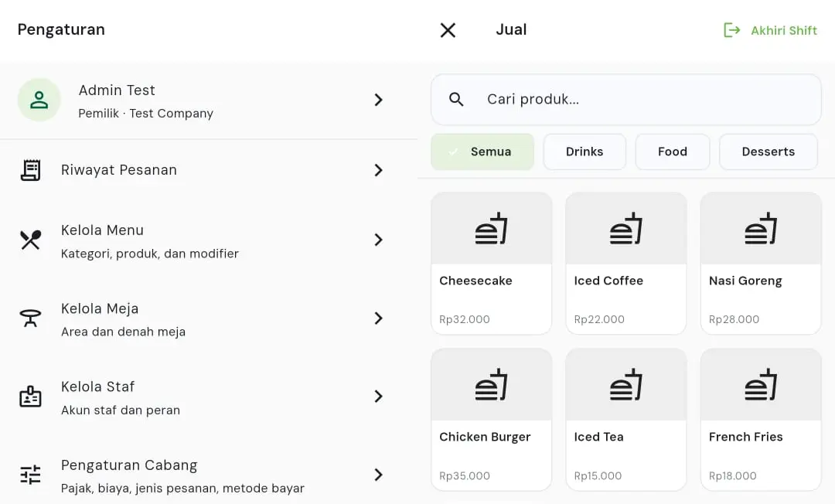Open Pengaturan Cabang sliders icon

30,475
